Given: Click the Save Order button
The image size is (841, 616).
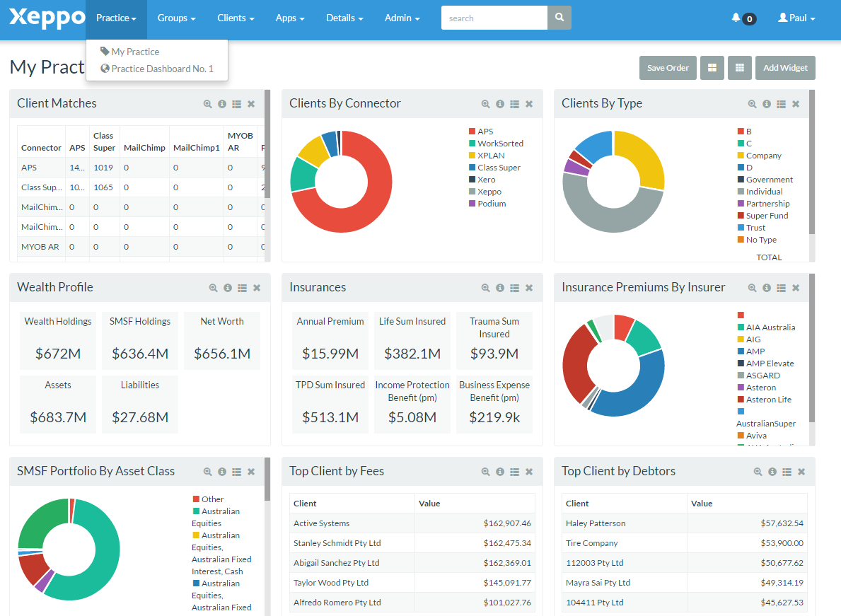Looking at the screenshot, I should [668, 68].
